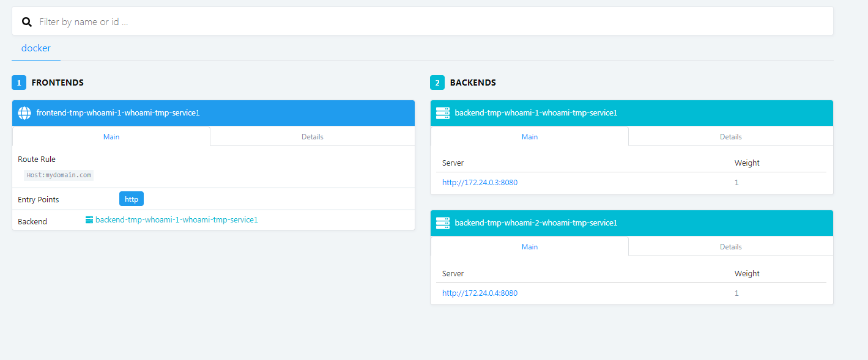Click the server icon on backend-tmp-whoami-2 card
The height and width of the screenshot is (360, 868).
point(443,222)
